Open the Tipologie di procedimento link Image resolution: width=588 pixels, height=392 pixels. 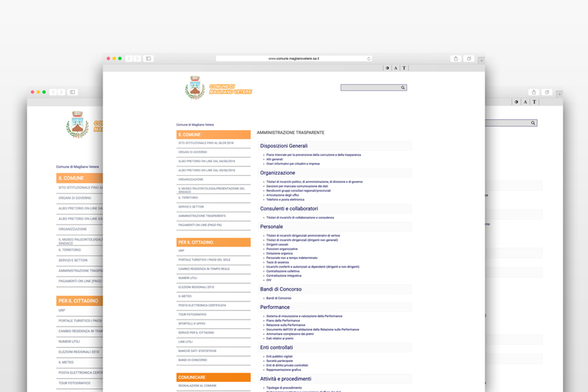(x=284, y=388)
